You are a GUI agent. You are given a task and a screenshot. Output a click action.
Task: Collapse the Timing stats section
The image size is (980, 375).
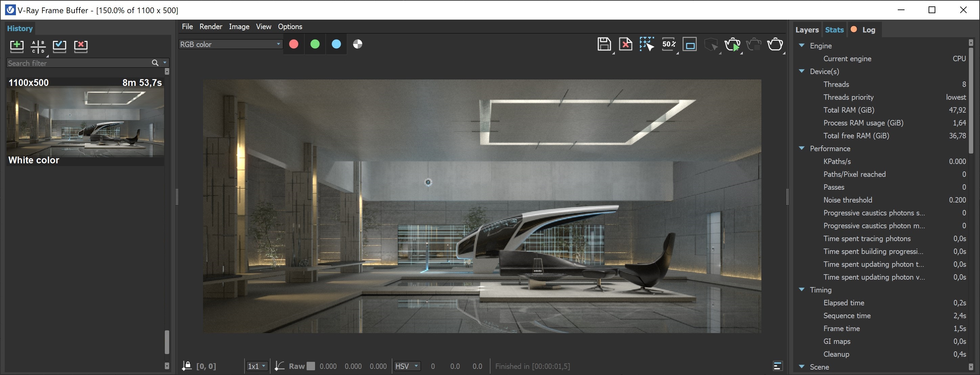pyautogui.click(x=802, y=289)
